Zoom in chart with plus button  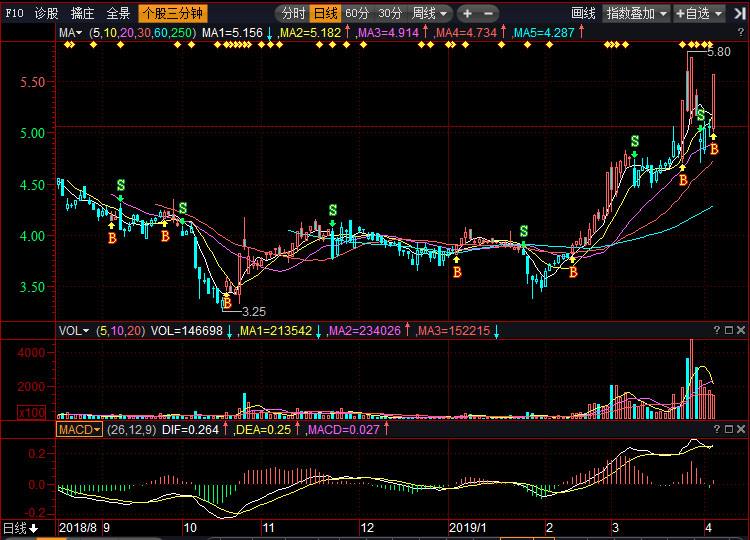pyautogui.click(x=467, y=14)
